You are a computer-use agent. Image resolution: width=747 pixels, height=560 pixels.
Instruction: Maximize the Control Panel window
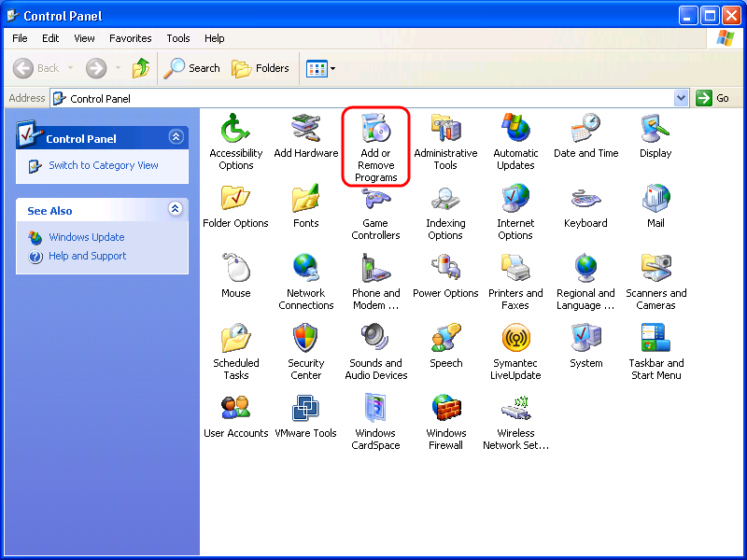(710, 16)
